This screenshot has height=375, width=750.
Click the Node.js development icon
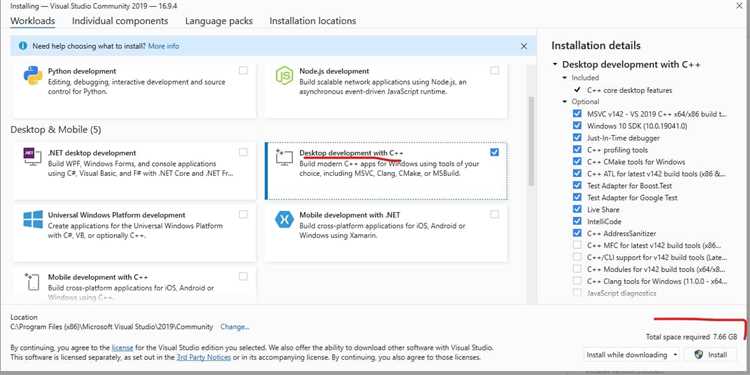coord(284,76)
